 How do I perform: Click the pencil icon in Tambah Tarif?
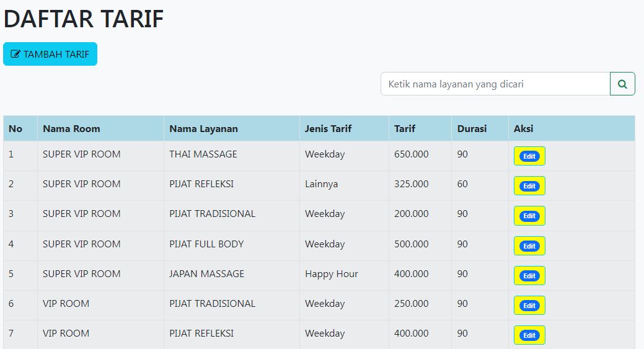[x=15, y=54]
